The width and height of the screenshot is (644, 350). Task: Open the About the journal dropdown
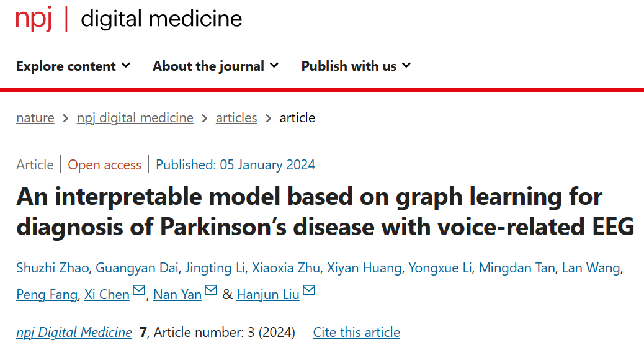click(215, 66)
